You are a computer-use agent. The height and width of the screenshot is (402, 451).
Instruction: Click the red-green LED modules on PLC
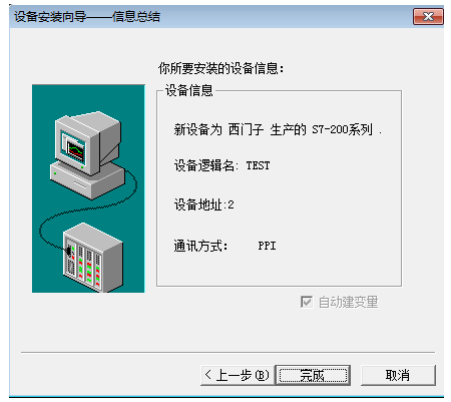(89, 266)
